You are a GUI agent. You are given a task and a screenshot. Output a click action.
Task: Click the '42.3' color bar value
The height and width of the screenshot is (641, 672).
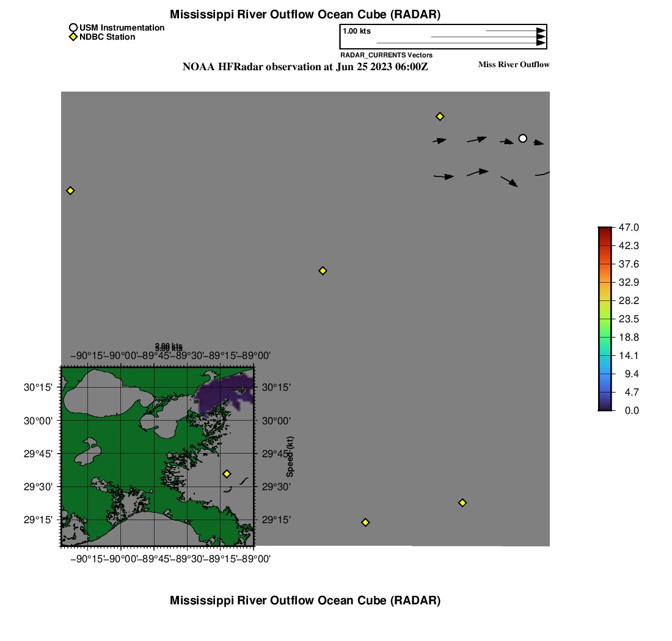coord(629,246)
